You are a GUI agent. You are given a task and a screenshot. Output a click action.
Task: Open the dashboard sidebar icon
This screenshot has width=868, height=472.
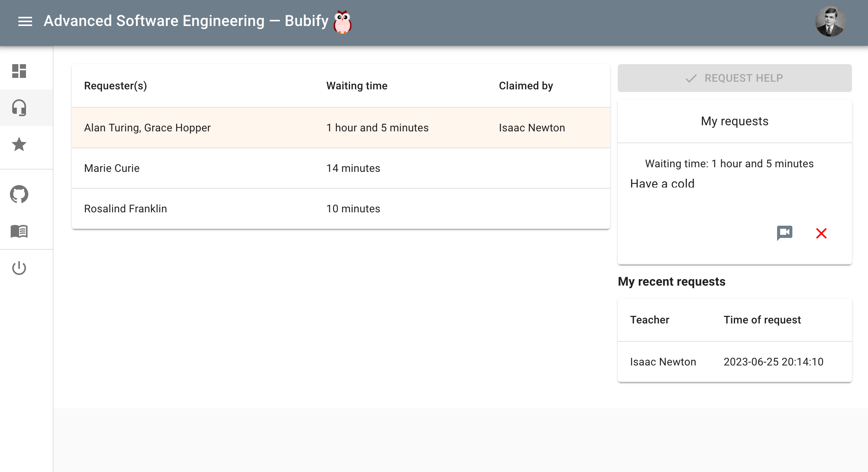click(x=19, y=71)
